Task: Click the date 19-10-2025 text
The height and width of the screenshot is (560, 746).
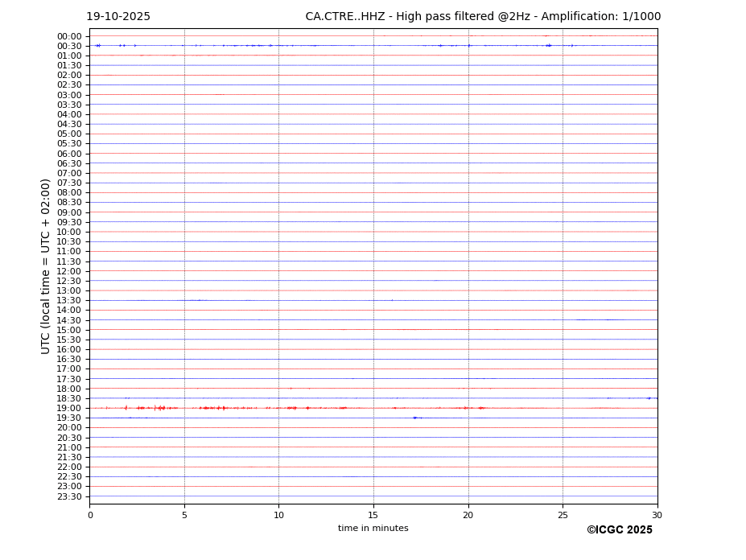Action: click(118, 17)
